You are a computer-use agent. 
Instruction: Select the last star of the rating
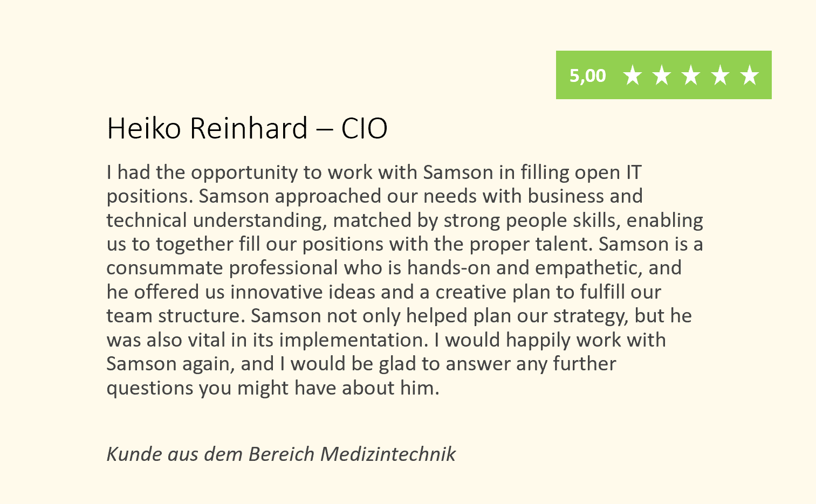pos(750,75)
